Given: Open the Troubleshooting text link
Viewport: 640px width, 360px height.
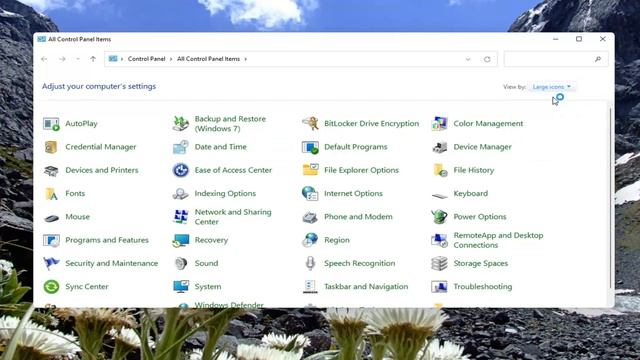Looking at the screenshot, I should tap(483, 287).
